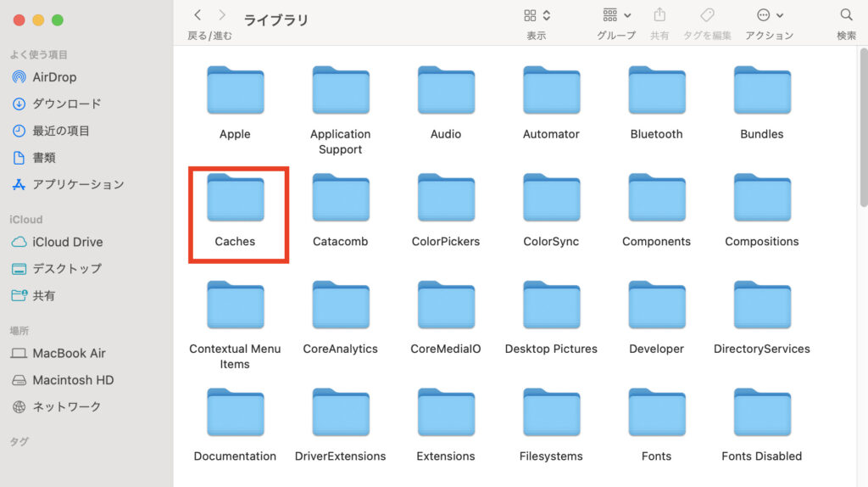Click the forward navigation arrow

pos(222,15)
